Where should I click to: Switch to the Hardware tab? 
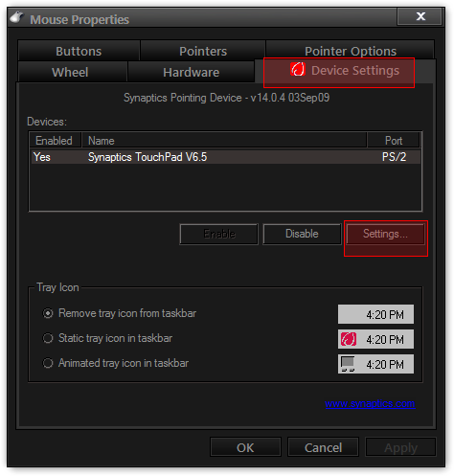pos(191,72)
